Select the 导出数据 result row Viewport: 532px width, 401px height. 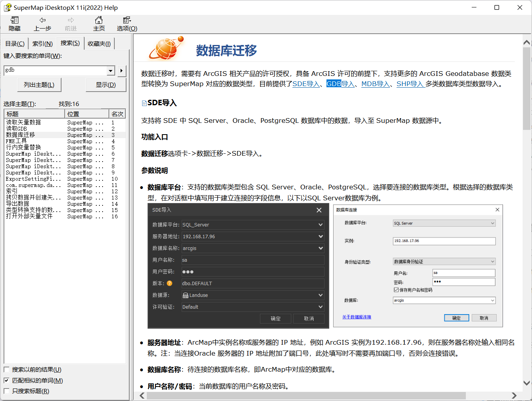point(65,204)
